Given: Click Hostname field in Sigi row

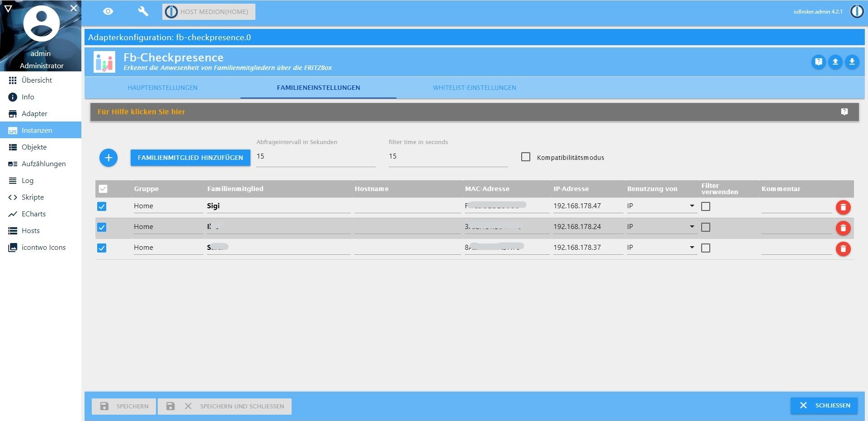Looking at the screenshot, I should [407, 206].
